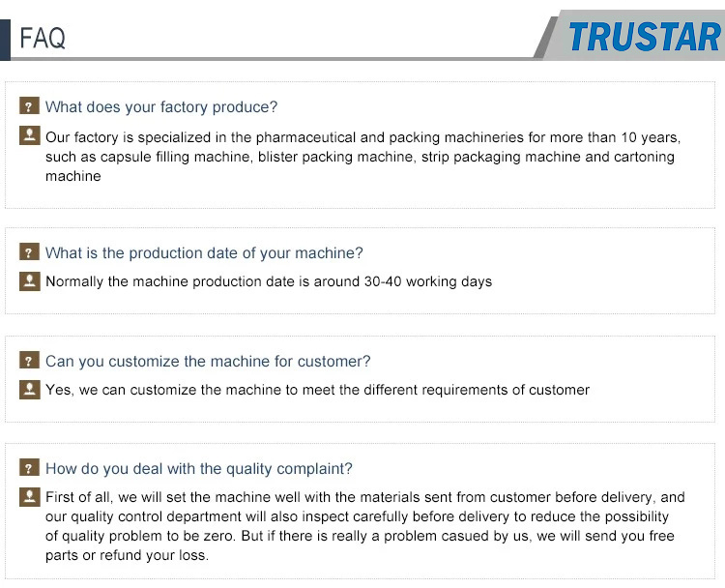Click the 'Normally the machine production date' answer
The width and height of the screenshot is (725, 588).
(269, 281)
